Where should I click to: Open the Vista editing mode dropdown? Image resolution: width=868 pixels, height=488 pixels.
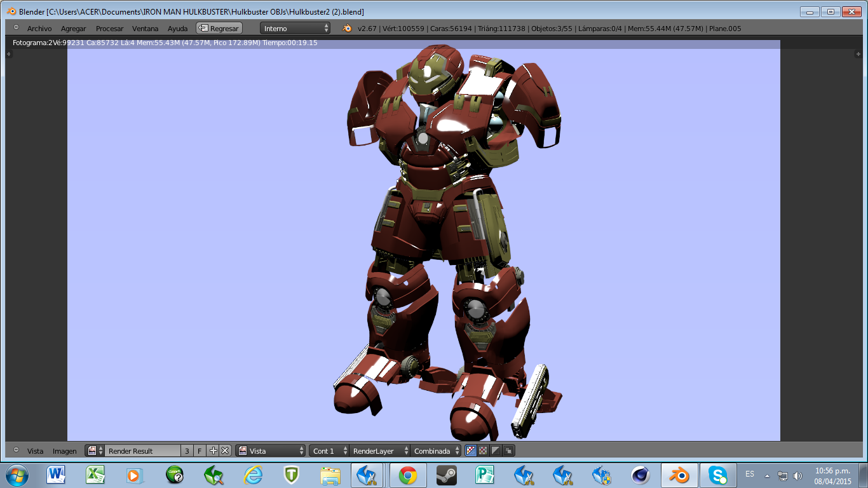pos(271,451)
